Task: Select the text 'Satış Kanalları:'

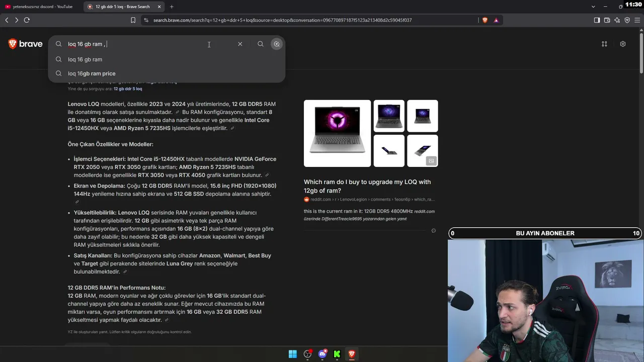Action: tap(93, 255)
